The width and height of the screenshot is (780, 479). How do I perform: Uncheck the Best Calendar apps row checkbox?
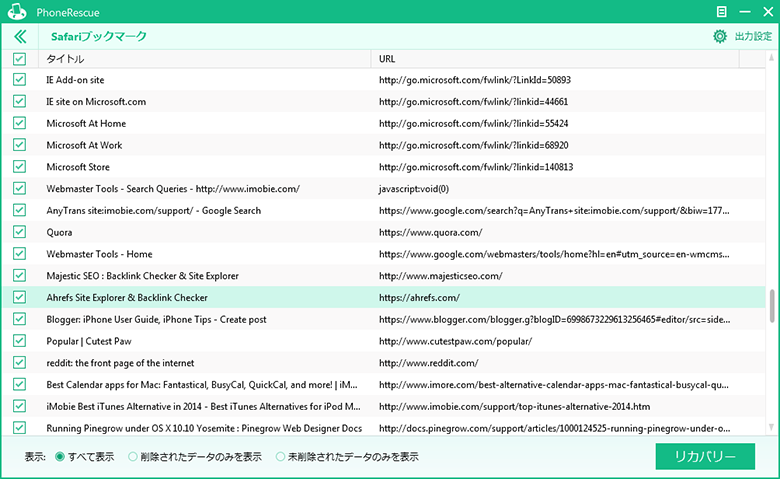[x=19, y=384]
